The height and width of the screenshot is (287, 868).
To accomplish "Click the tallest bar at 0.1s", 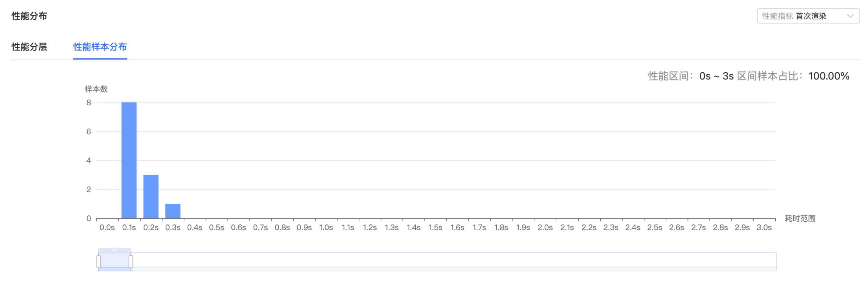I will click(x=129, y=160).
